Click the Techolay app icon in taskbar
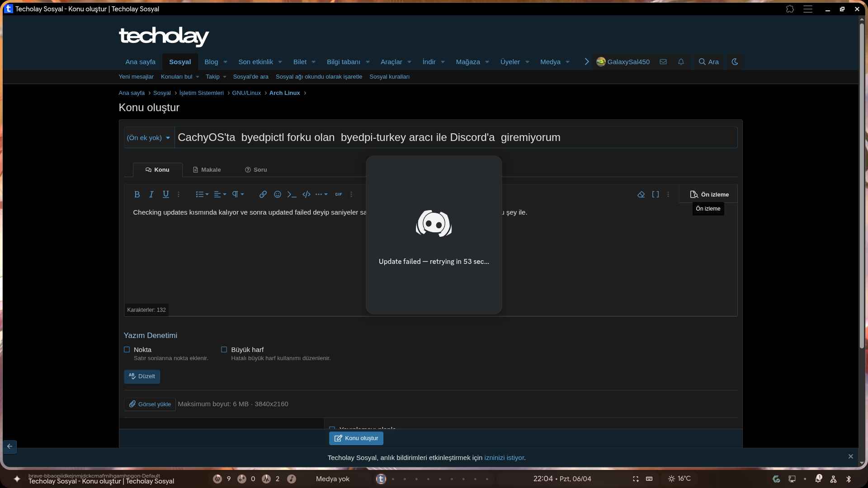This screenshot has height=488, width=868. pos(381,479)
